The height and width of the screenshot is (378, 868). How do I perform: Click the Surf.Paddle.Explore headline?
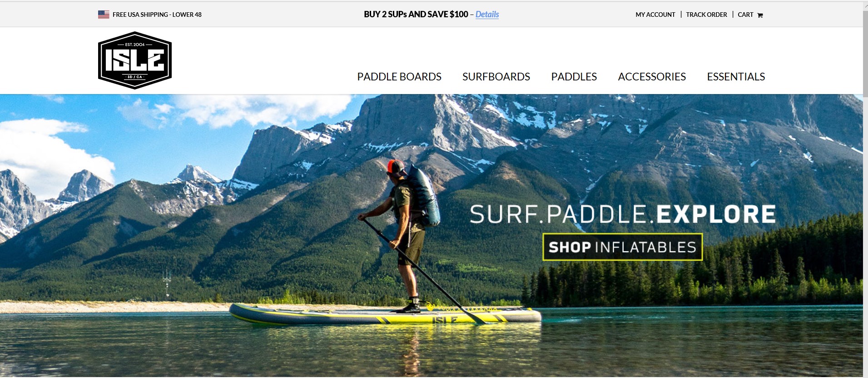click(x=623, y=214)
